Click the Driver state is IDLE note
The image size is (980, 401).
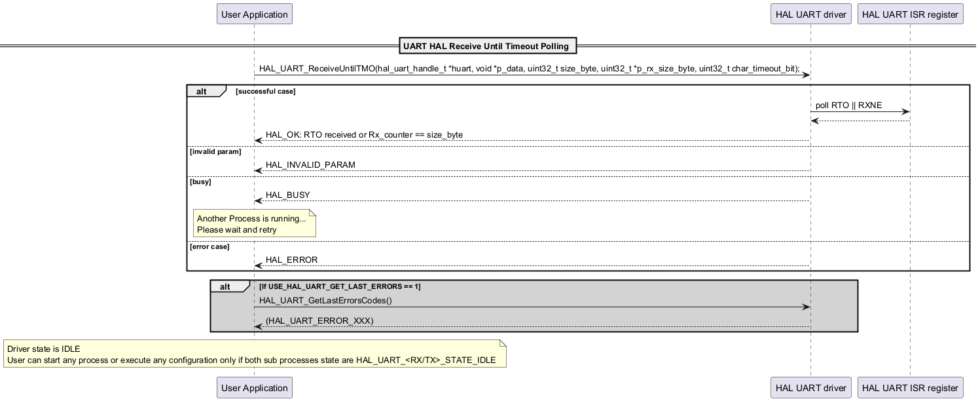coord(255,354)
